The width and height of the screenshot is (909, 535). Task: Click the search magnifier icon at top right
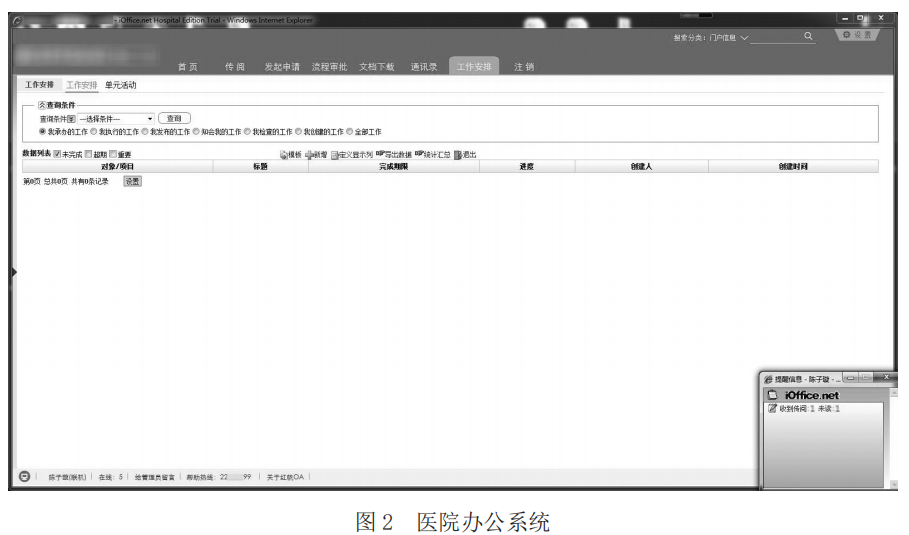pos(808,37)
